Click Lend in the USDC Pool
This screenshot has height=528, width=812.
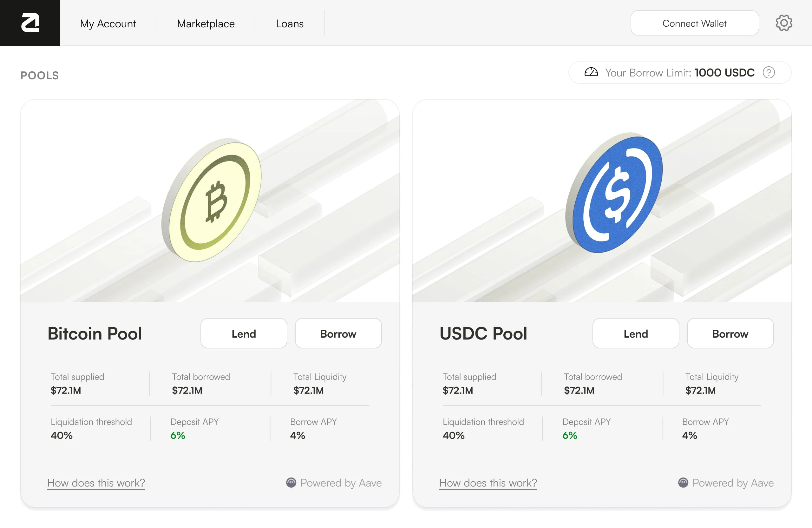[x=636, y=333]
